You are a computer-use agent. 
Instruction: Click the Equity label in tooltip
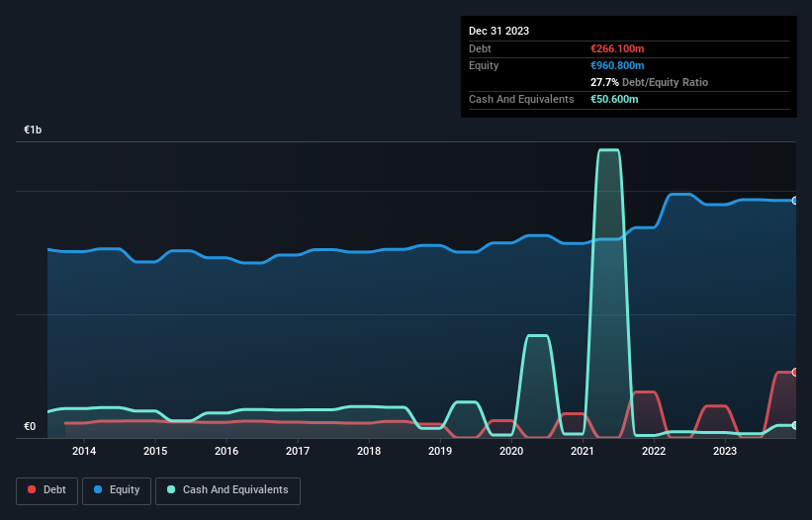484,65
